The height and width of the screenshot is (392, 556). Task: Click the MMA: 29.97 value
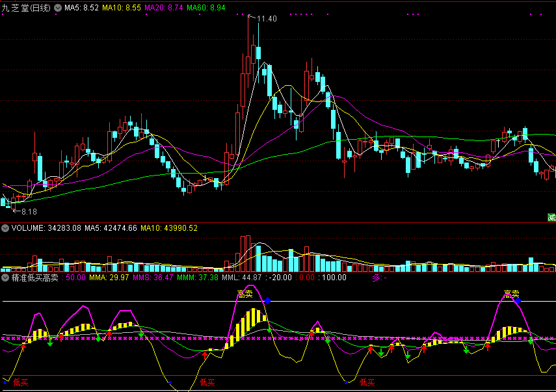click(x=109, y=278)
